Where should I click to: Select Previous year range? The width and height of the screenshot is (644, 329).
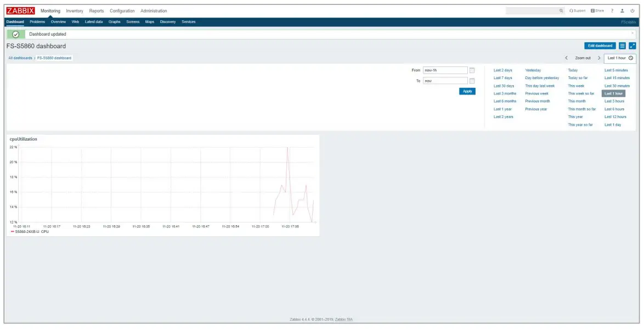[536, 109]
